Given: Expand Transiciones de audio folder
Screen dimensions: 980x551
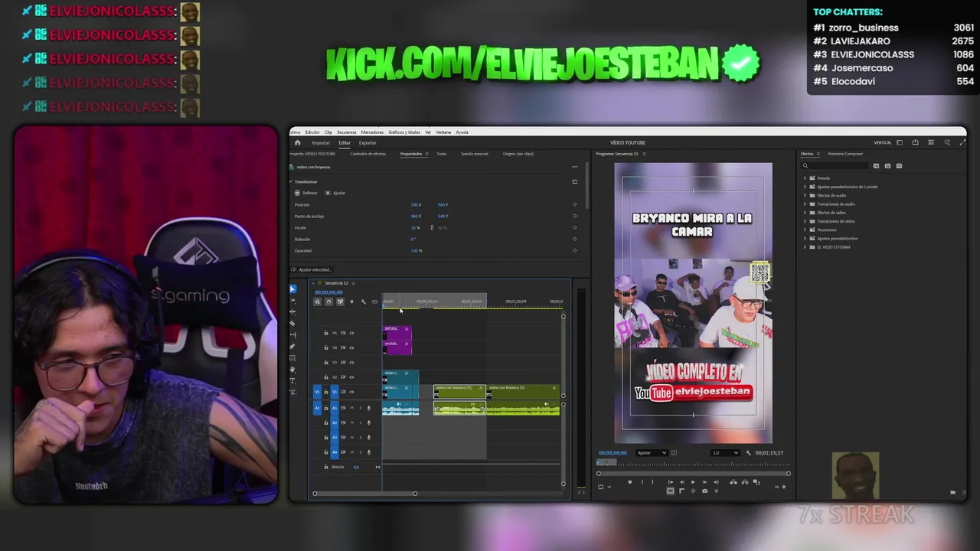Looking at the screenshot, I should [805, 204].
